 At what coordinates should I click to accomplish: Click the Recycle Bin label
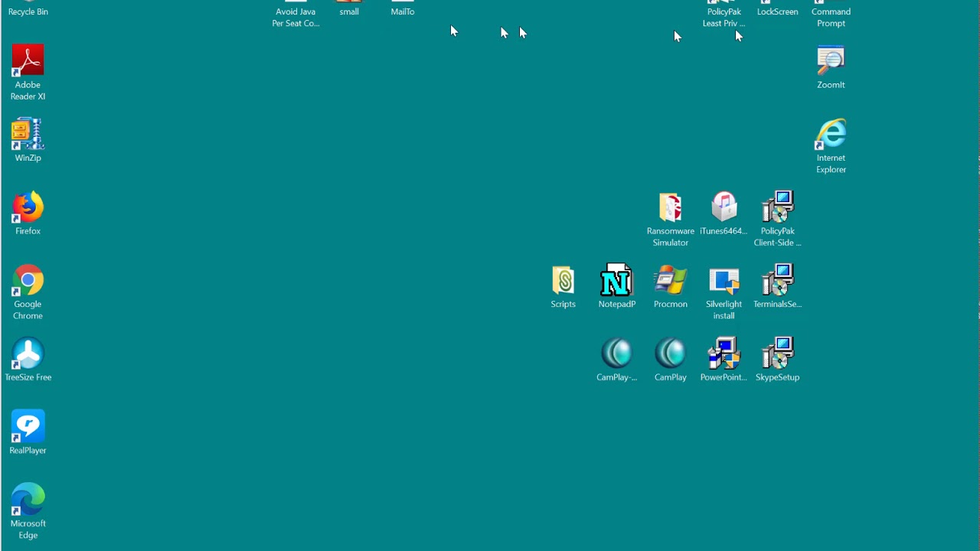tap(28, 11)
